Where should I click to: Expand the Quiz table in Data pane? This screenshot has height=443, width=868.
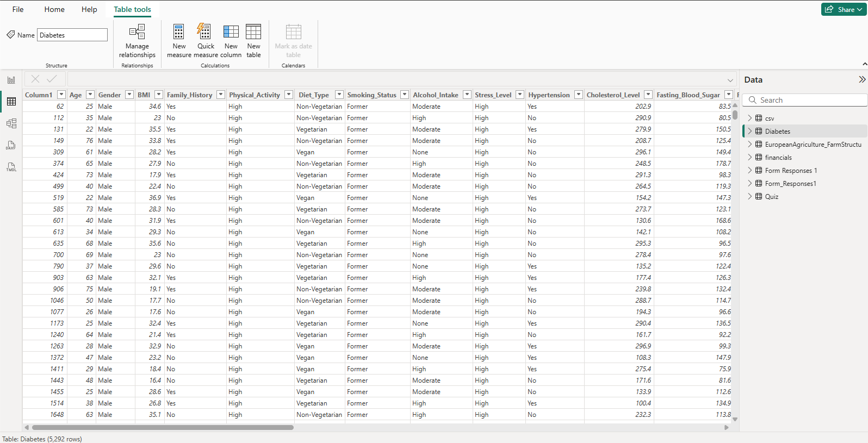click(x=749, y=196)
